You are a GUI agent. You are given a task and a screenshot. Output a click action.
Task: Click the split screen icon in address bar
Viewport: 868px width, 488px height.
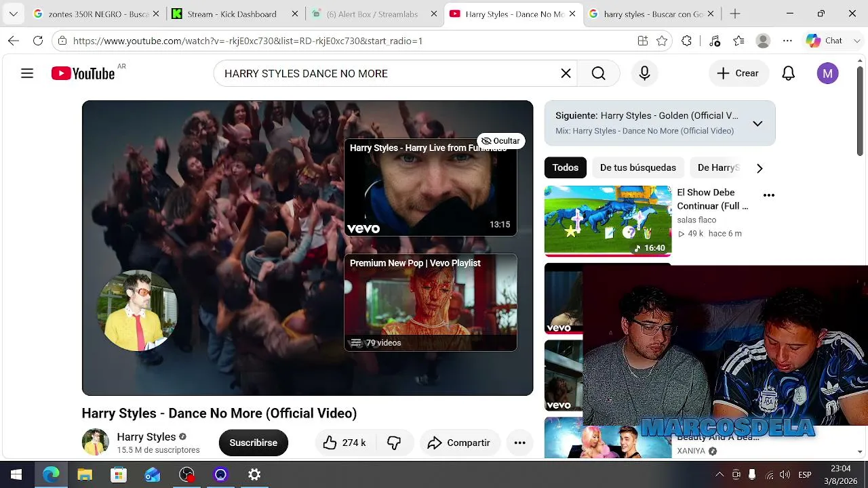(643, 41)
